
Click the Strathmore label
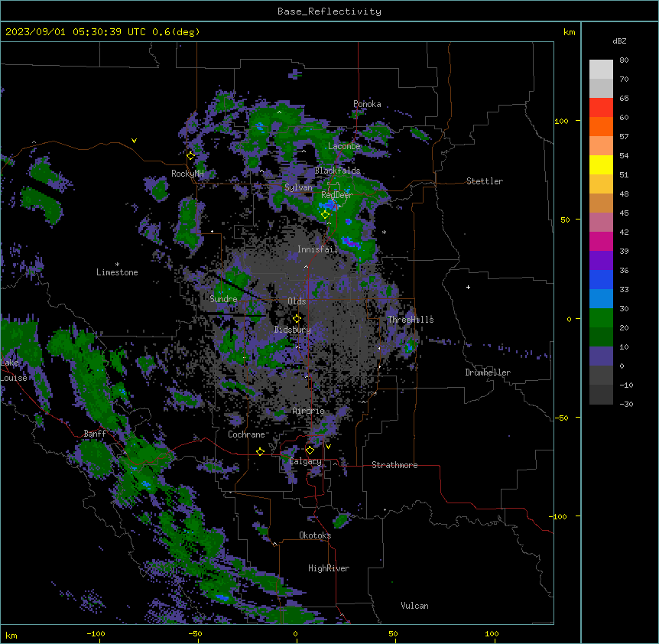coord(394,465)
